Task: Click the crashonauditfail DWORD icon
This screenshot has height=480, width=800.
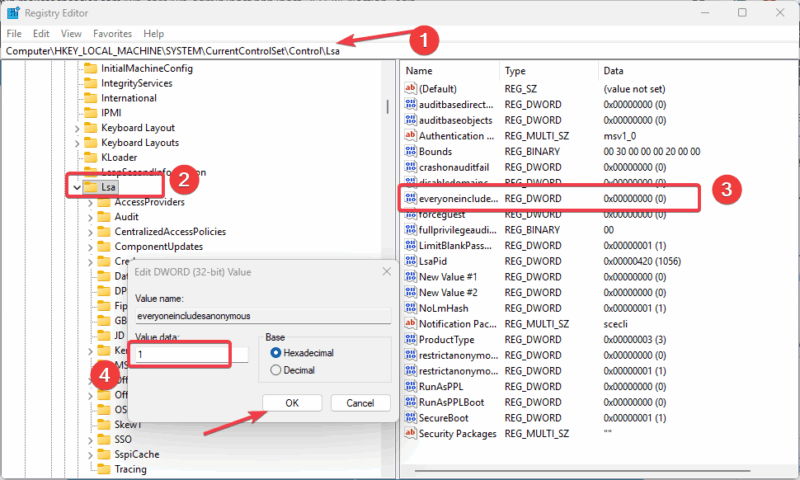Action: click(x=411, y=167)
